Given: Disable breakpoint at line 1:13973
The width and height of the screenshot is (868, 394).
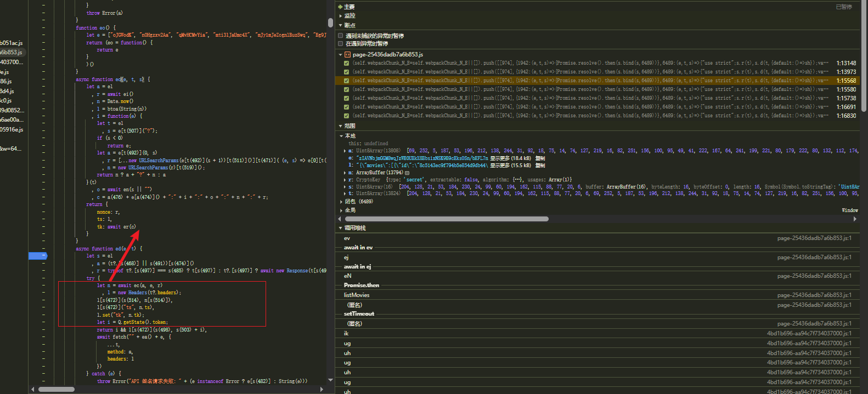Looking at the screenshot, I should point(346,72).
